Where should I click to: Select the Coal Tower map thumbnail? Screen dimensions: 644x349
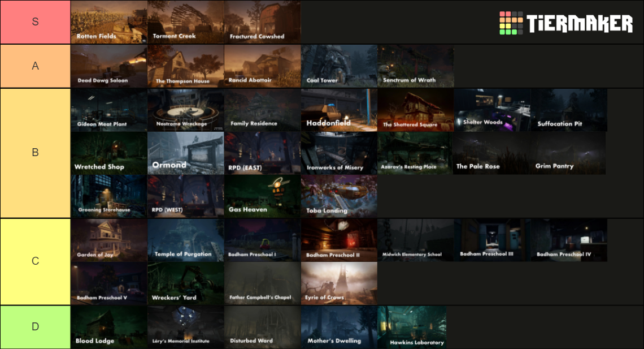coord(338,66)
